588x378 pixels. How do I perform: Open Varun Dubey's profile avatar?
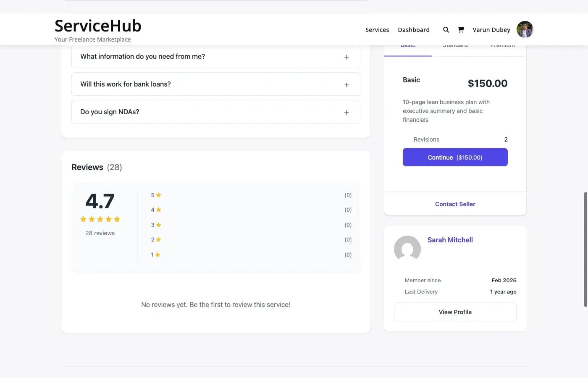click(525, 29)
